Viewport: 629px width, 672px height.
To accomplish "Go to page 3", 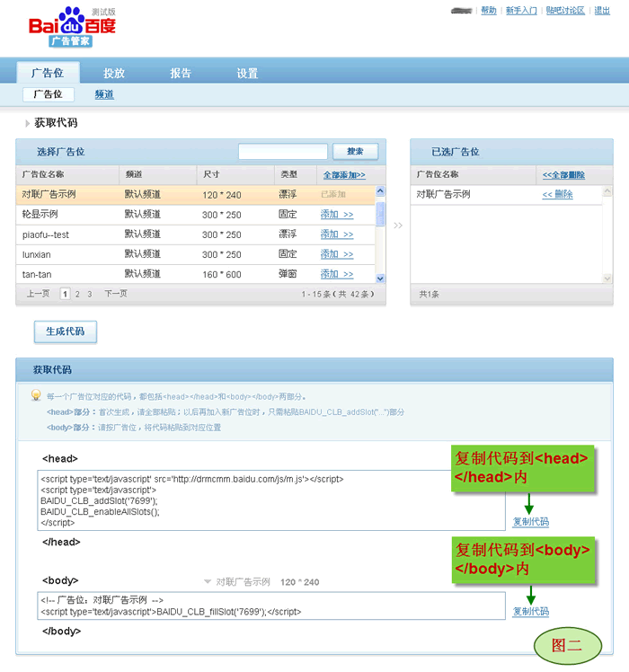I will (x=90, y=294).
